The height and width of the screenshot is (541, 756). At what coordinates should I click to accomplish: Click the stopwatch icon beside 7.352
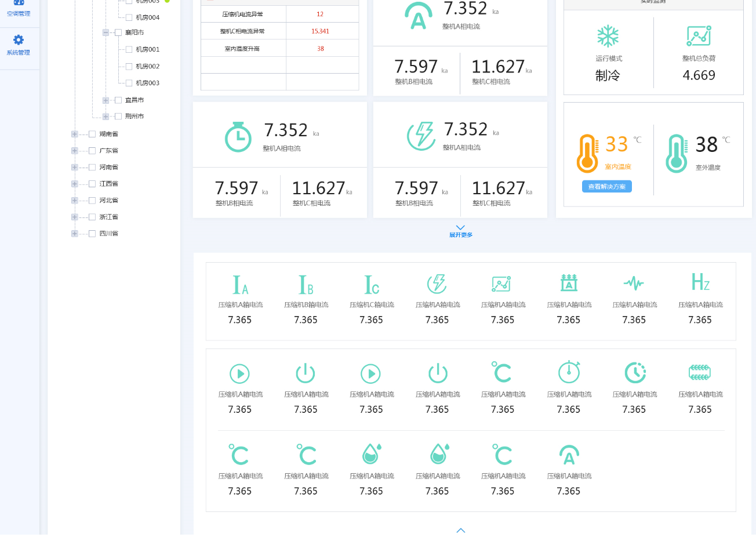pyautogui.click(x=238, y=137)
